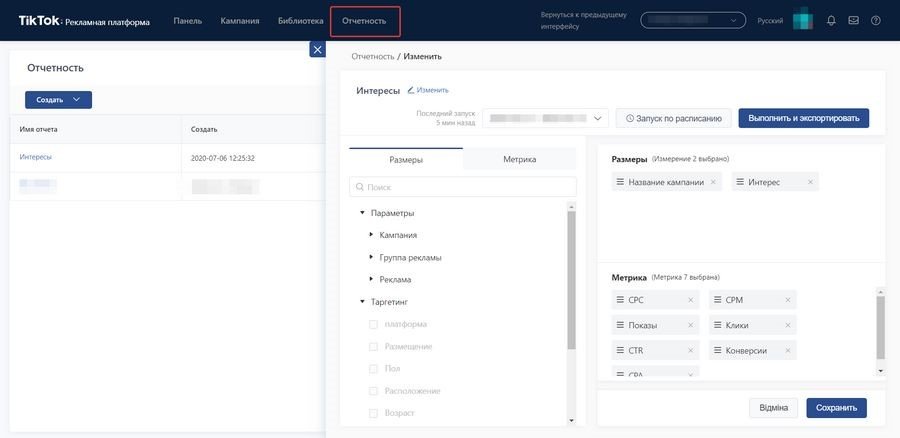
Task: Open the notifications bell icon
Action: coord(831,21)
